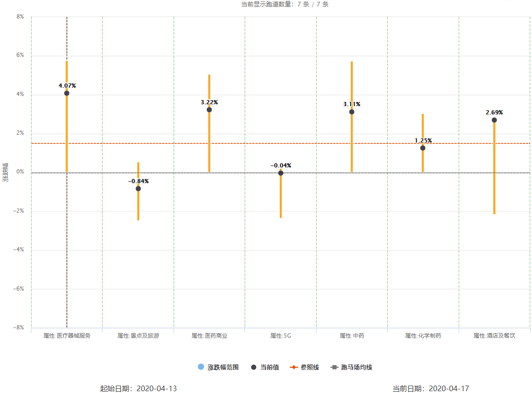Select the 3.22% data point dot

209,110
